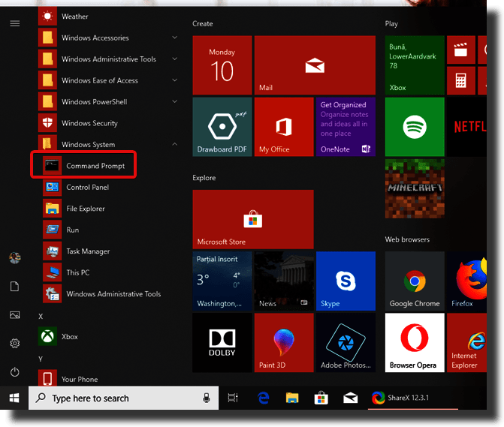Switch to ShareX 12.3.1 in the taskbar
Image resolution: width=504 pixels, height=427 pixels.
(413, 398)
